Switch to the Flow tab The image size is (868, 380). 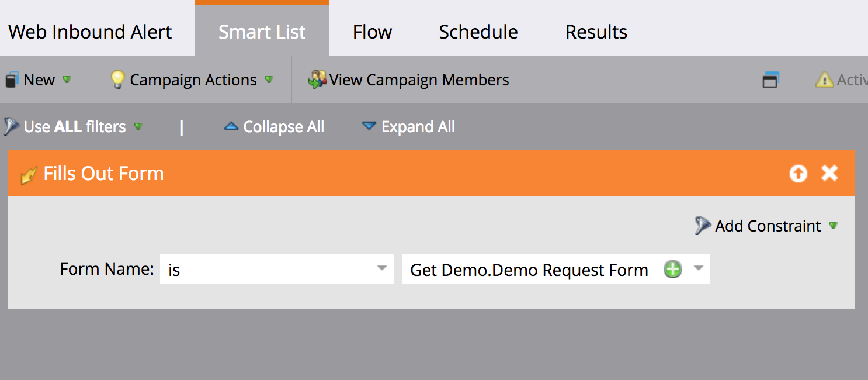point(372,32)
